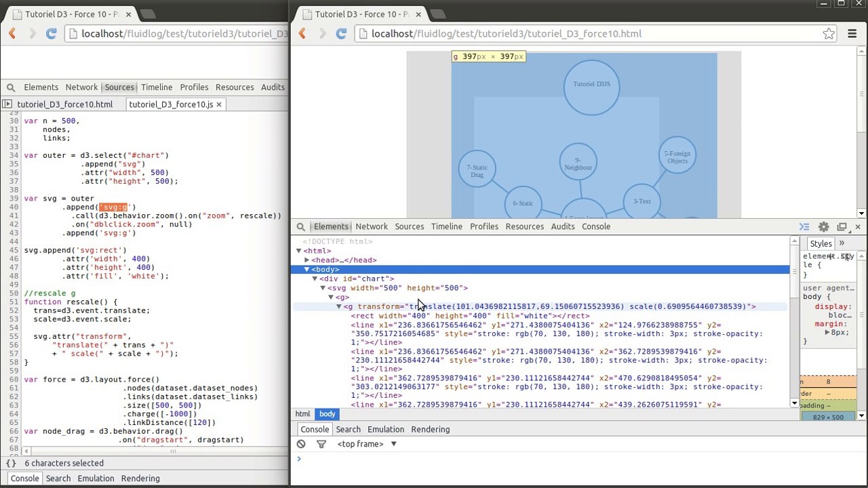The height and width of the screenshot is (488, 868).
Task: Click html breadcrumb in Elements panel
Action: (x=302, y=414)
